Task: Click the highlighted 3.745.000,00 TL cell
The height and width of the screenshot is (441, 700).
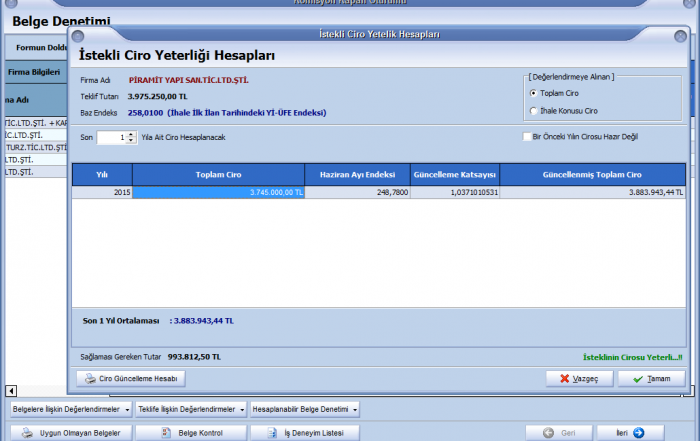Action: click(x=218, y=192)
